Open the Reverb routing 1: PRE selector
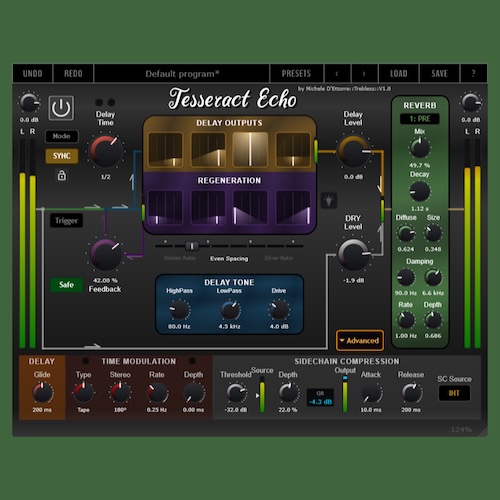This screenshot has height=500, width=500. (419, 119)
